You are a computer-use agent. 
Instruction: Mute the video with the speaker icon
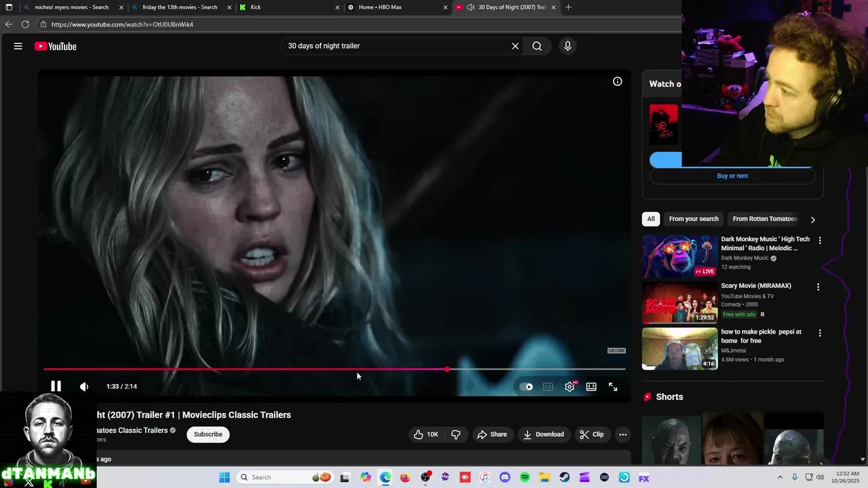tap(84, 386)
